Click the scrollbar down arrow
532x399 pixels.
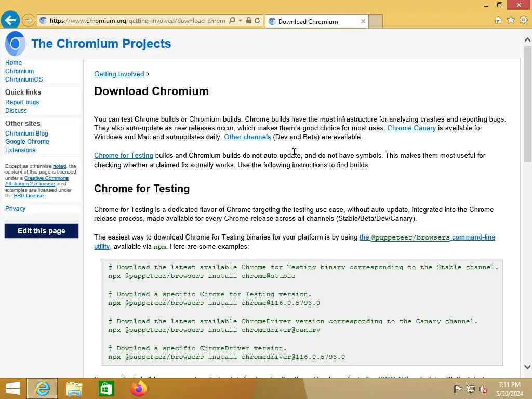[x=527, y=367]
